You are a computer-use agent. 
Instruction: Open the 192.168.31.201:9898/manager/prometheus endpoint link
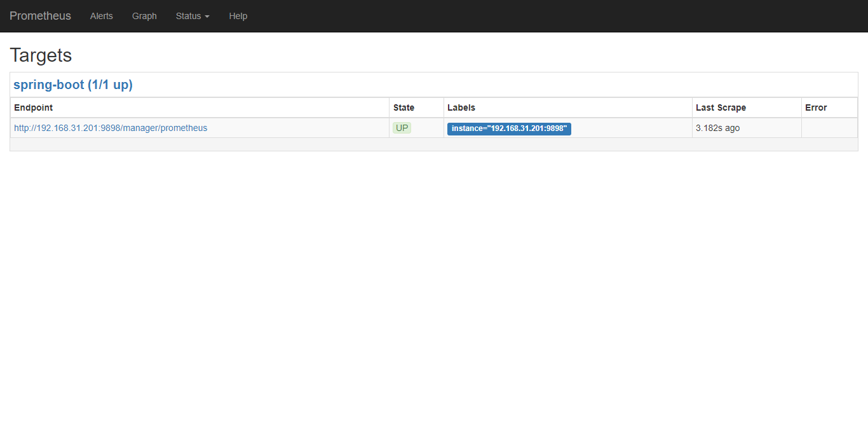click(111, 128)
